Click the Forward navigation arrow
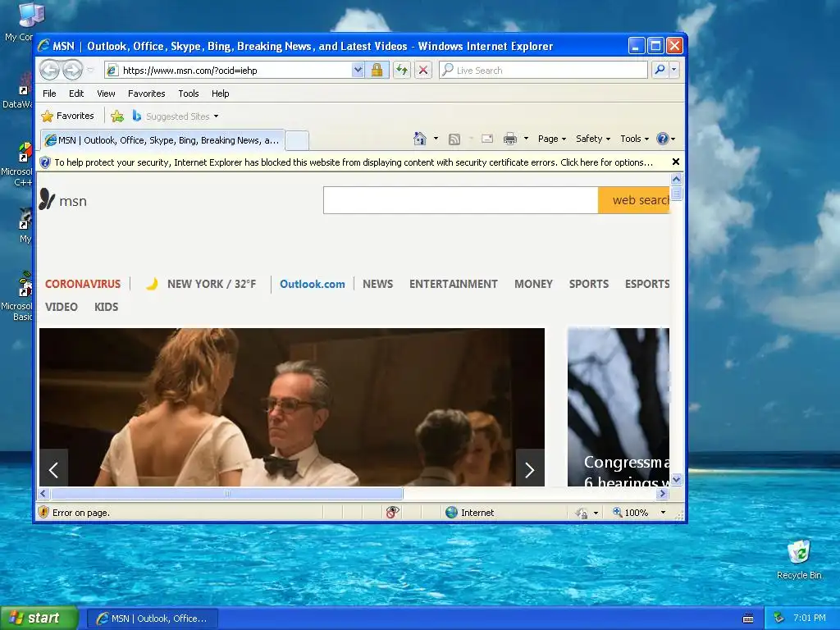The width and height of the screenshot is (840, 630). pyautogui.click(x=73, y=71)
